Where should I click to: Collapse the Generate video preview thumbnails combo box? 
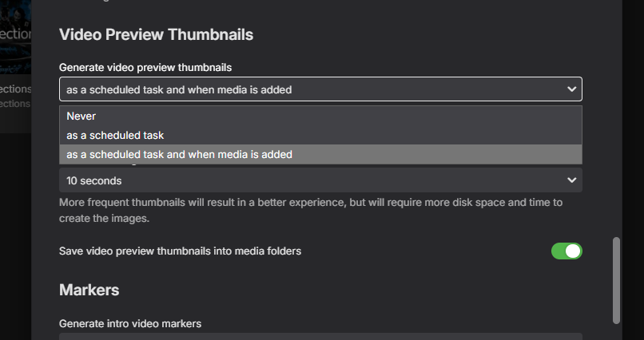[x=320, y=89]
